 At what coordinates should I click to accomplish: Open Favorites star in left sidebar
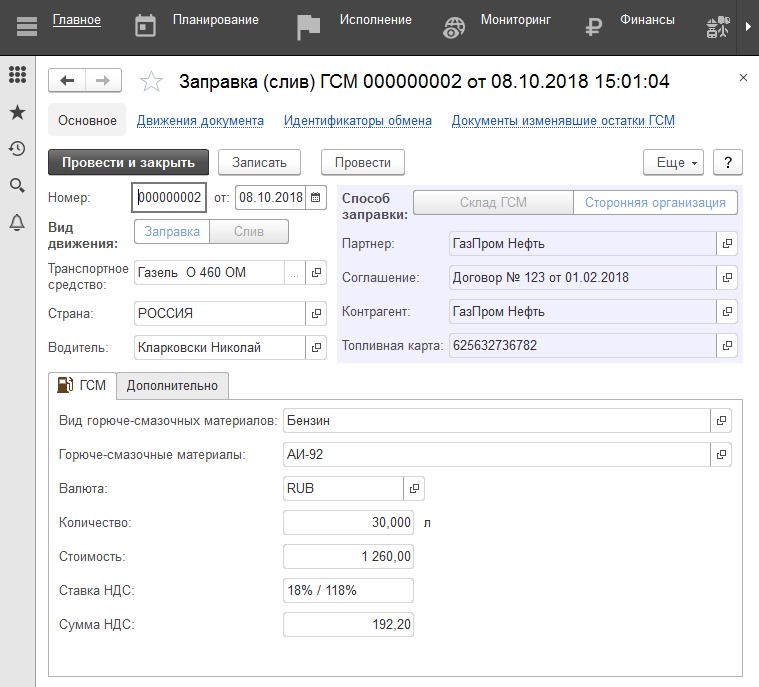(17, 112)
